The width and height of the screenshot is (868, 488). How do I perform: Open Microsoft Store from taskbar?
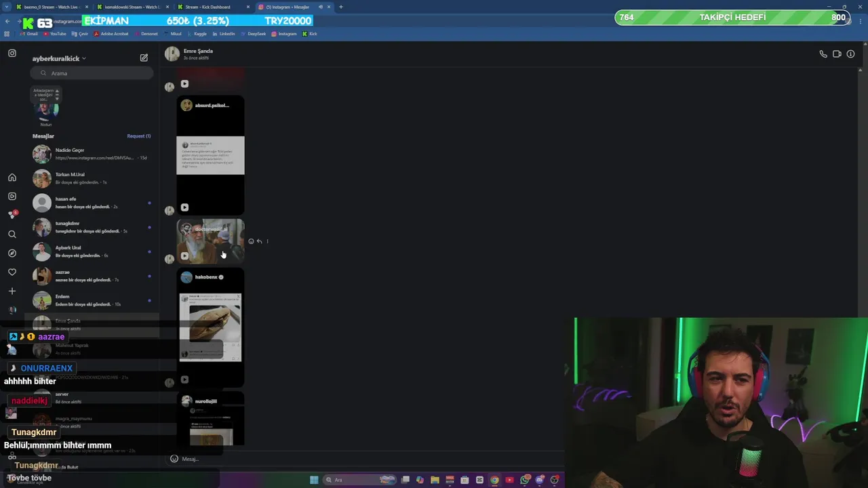tap(465, 480)
